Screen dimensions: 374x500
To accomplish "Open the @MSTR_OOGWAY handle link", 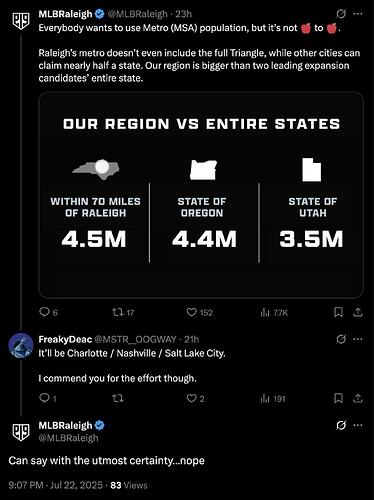I will (x=135, y=339).
